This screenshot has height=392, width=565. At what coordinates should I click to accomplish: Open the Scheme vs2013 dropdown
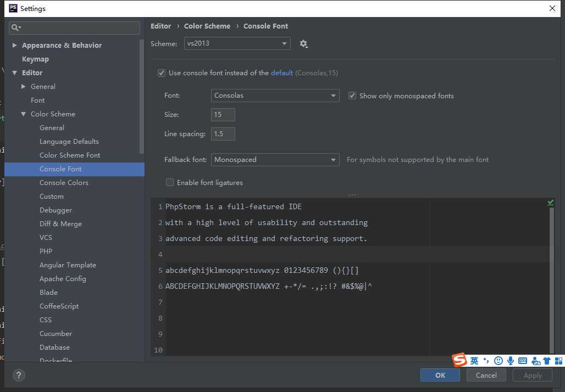click(237, 43)
